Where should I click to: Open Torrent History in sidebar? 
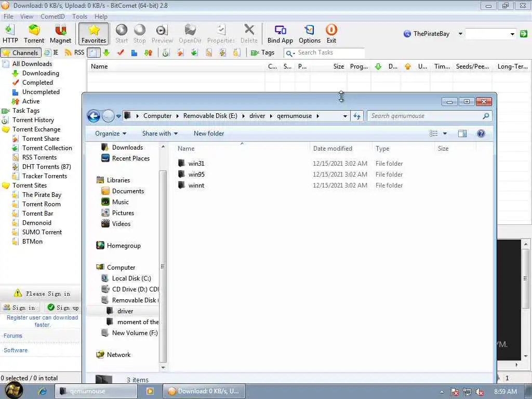pyautogui.click(x=33, y=120)
